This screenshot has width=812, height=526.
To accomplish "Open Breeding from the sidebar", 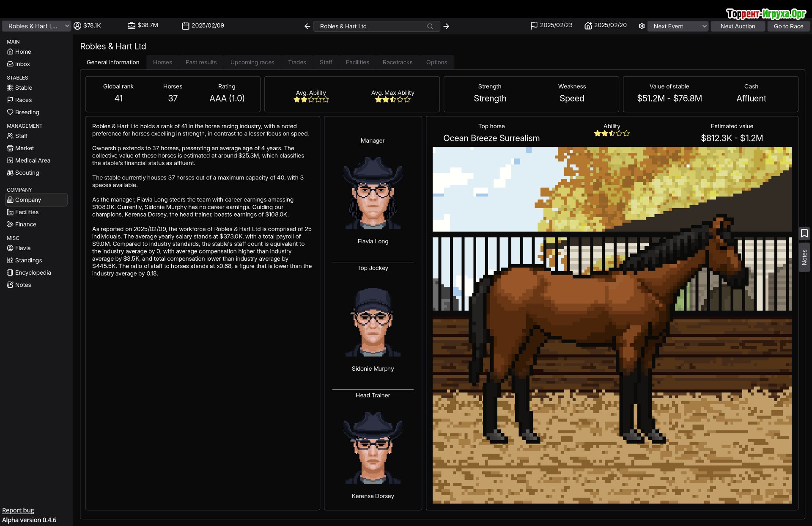I will coord(27,112).
